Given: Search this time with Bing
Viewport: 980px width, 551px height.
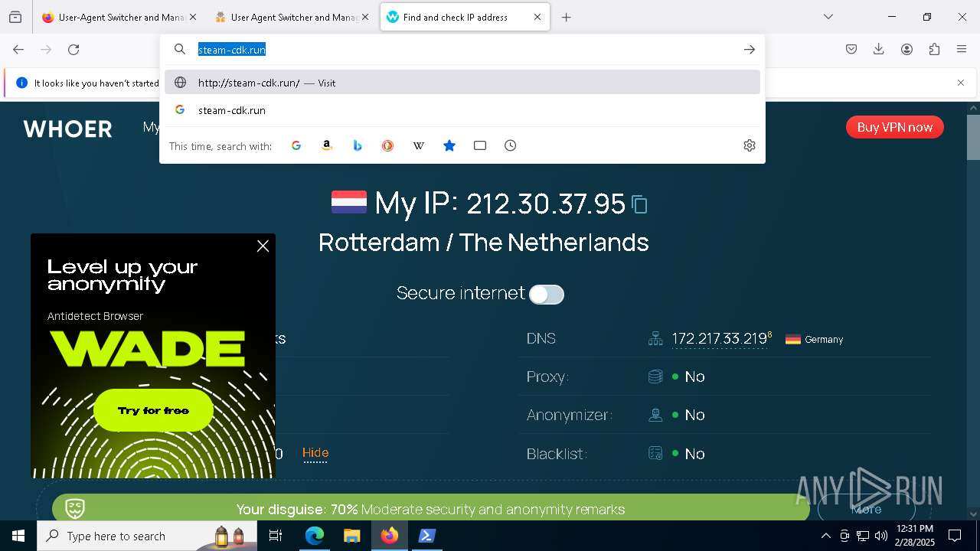Looking at the screenshot, I should [358, 145].
